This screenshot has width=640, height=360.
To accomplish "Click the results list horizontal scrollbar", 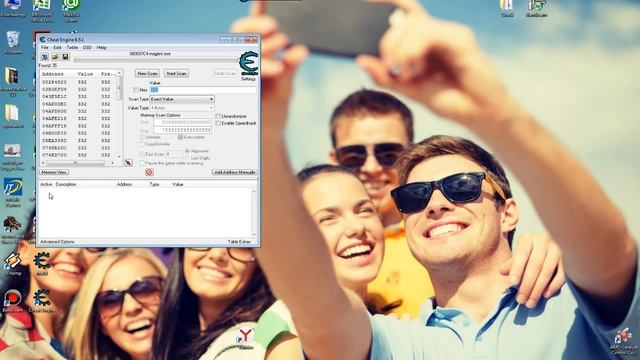I will pyautogui.click(x=78, y=163).
